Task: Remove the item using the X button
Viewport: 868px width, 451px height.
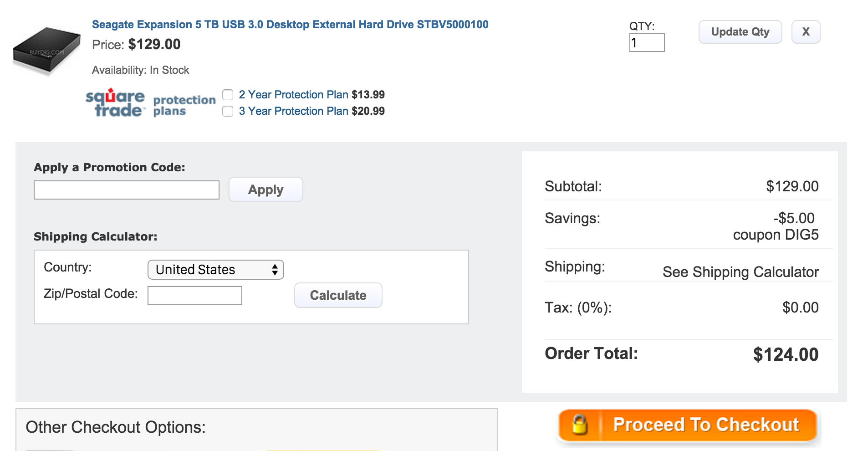Action: click(806, 32)
